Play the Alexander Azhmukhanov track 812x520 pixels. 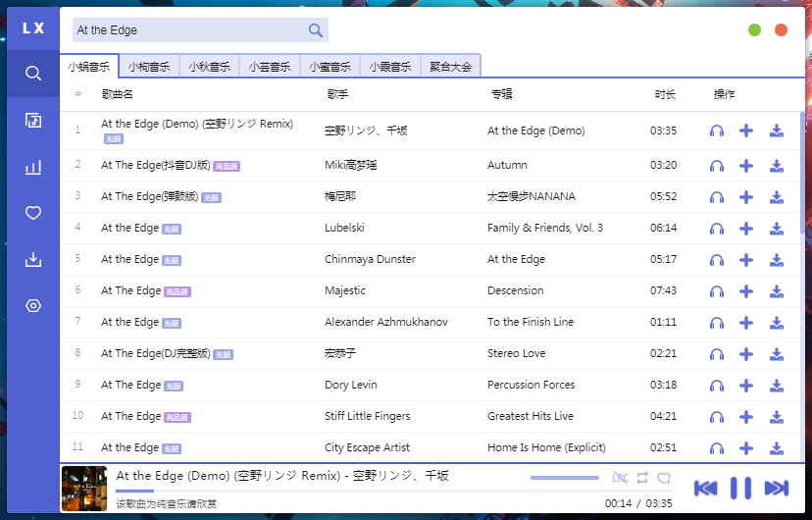click(x=717, y=323)
